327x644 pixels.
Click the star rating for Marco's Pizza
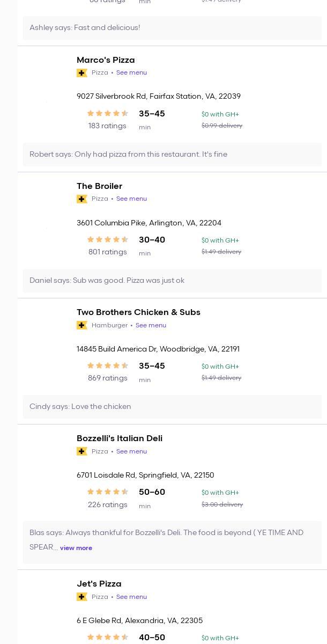[x=107, y=113]
